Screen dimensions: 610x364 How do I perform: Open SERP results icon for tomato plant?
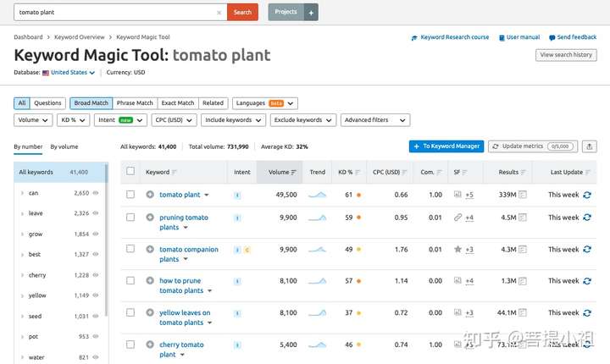point(523,195)
